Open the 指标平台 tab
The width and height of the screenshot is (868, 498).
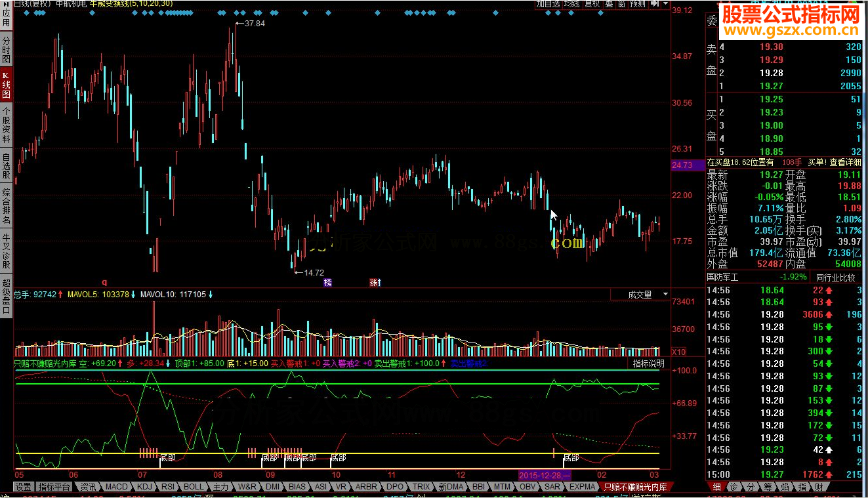54,487
